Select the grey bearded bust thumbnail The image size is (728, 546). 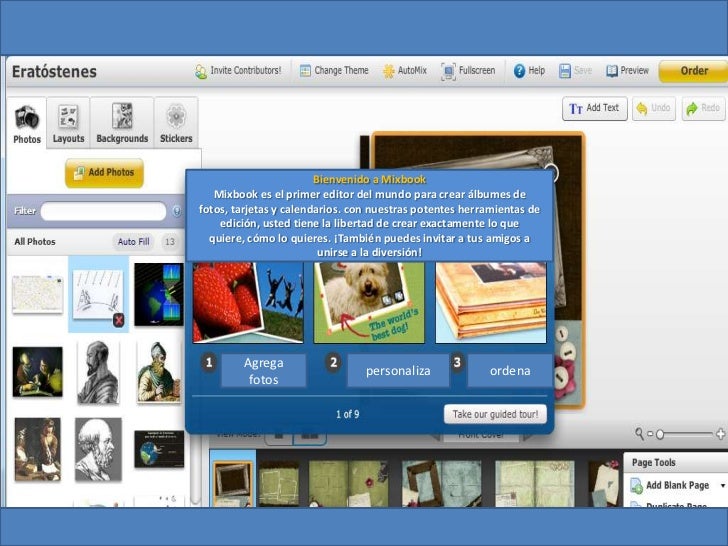pyautogui.click(x=98, y=449)
